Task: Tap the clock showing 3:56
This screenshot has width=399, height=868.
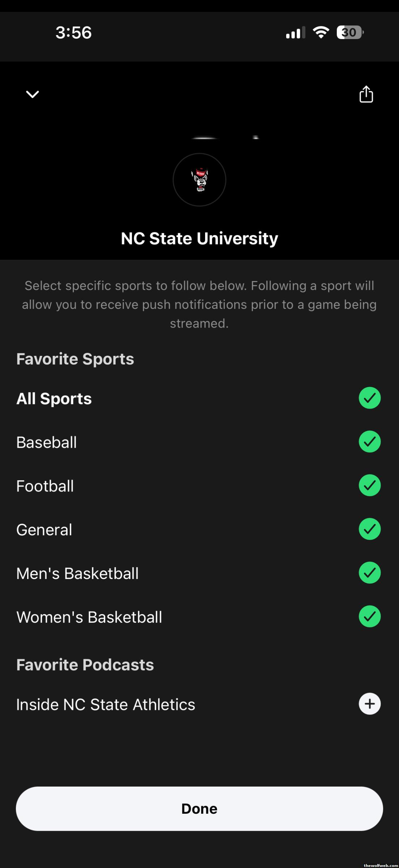Action: (x=73, y=33)
